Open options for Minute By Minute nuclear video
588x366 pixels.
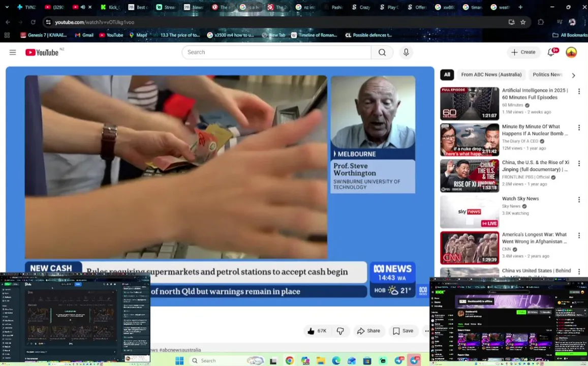[x=579, y=128]
